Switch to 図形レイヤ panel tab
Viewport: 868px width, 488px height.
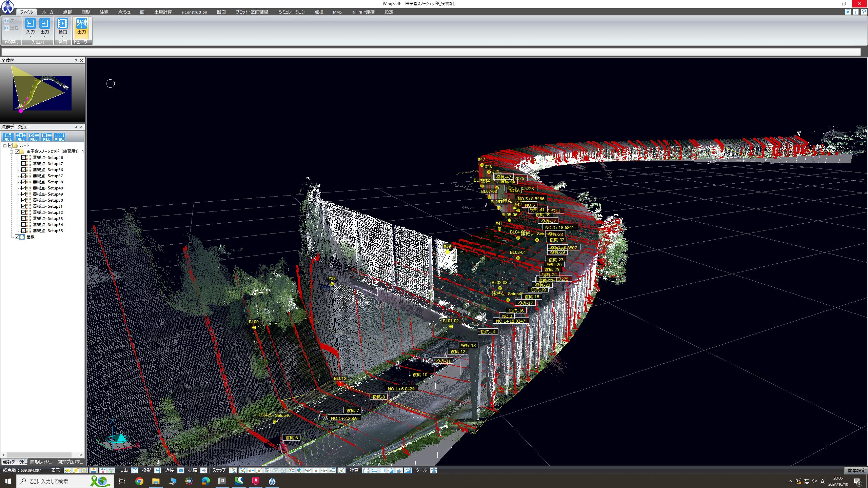41,462
